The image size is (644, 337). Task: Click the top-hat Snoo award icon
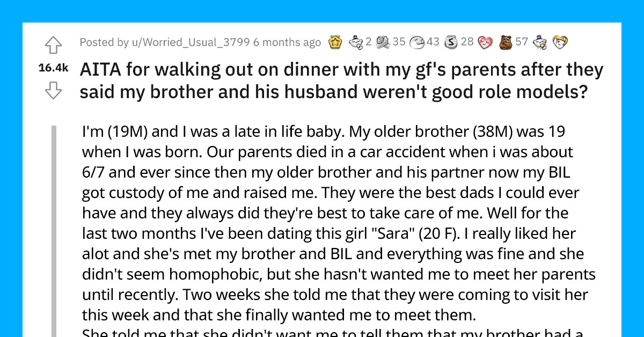point(539,42)
